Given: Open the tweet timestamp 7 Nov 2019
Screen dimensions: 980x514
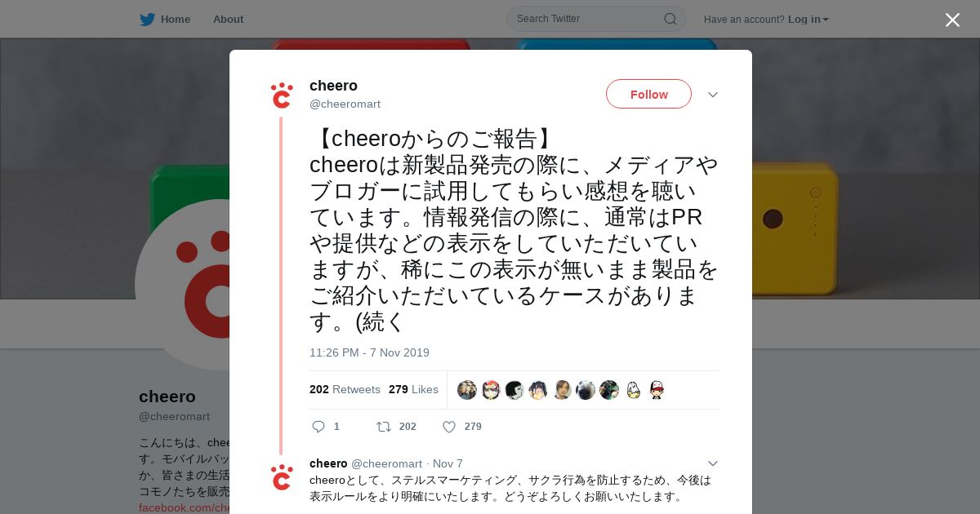Looking at the screenshot, I should point(369,352).
